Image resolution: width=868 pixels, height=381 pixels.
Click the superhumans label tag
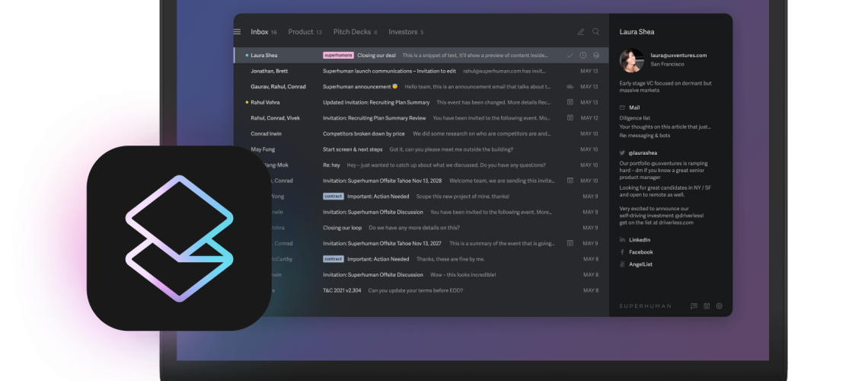338,56
